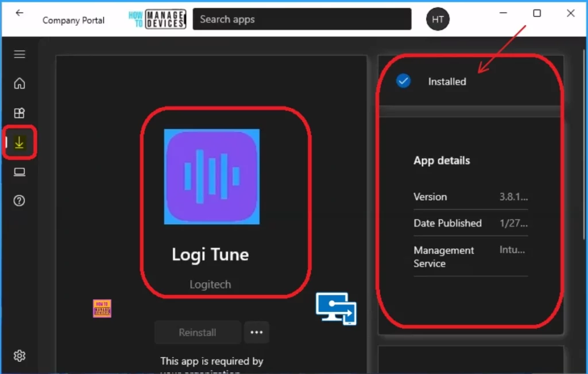This screenshot has height=374, width=588.
Task: Select the Version label
Action: (430, 197)
